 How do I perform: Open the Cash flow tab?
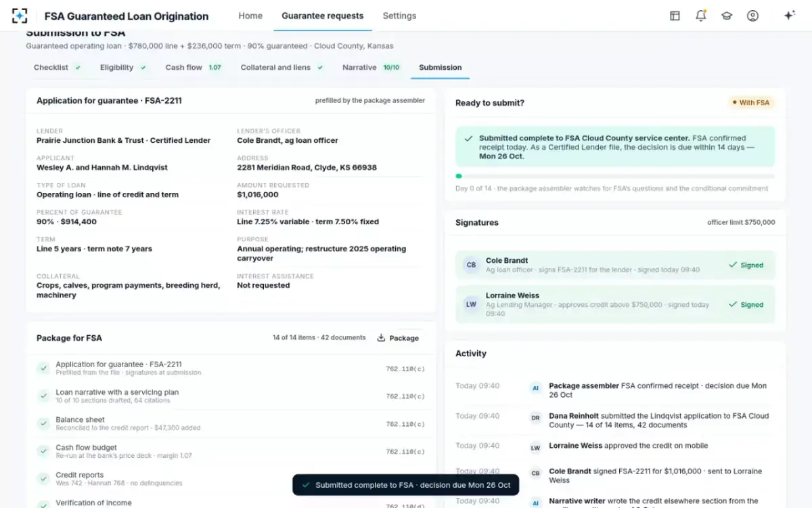pyautogui.click(x=194, y=68)
